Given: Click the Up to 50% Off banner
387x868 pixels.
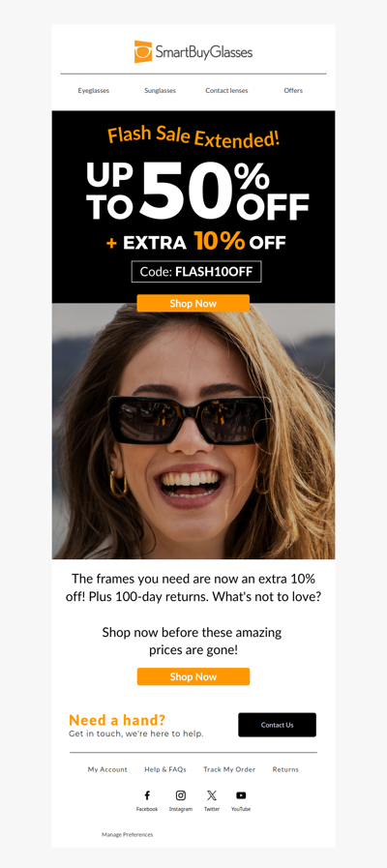Looking at the screenshot, I should 193,206.
